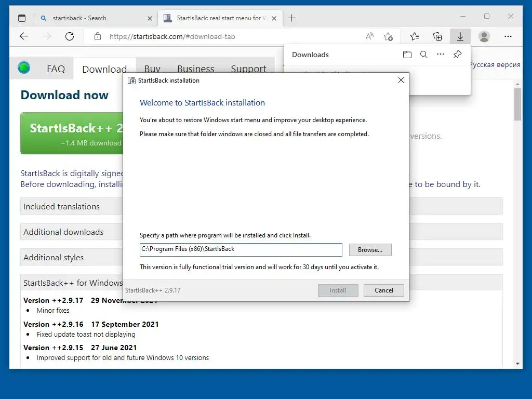The height and width of the screenshot is (399, 532).
Task: Close the StartIsBack website tab
Action: click(x=274, y=18)
